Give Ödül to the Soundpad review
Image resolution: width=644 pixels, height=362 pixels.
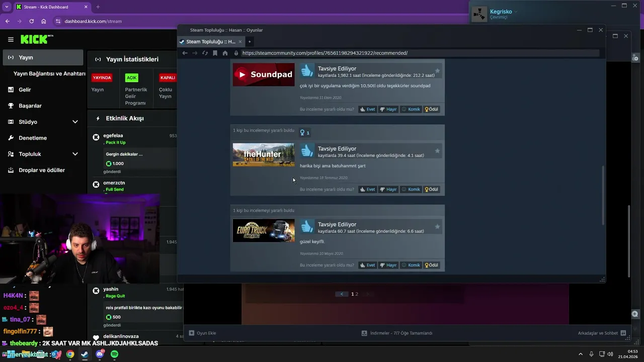click(x=431, y=109)
